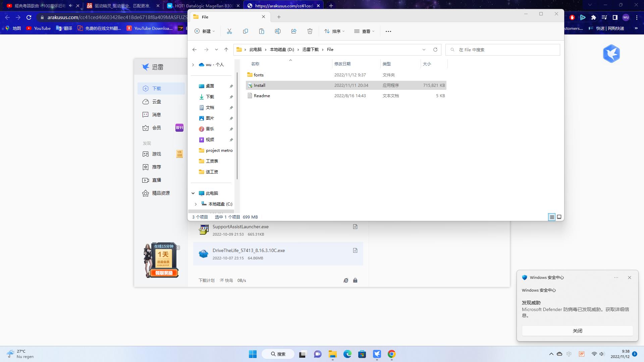Collapse the 此电脑 tree node
Viewport: 644px width, 362px height.
click(193, 193)
